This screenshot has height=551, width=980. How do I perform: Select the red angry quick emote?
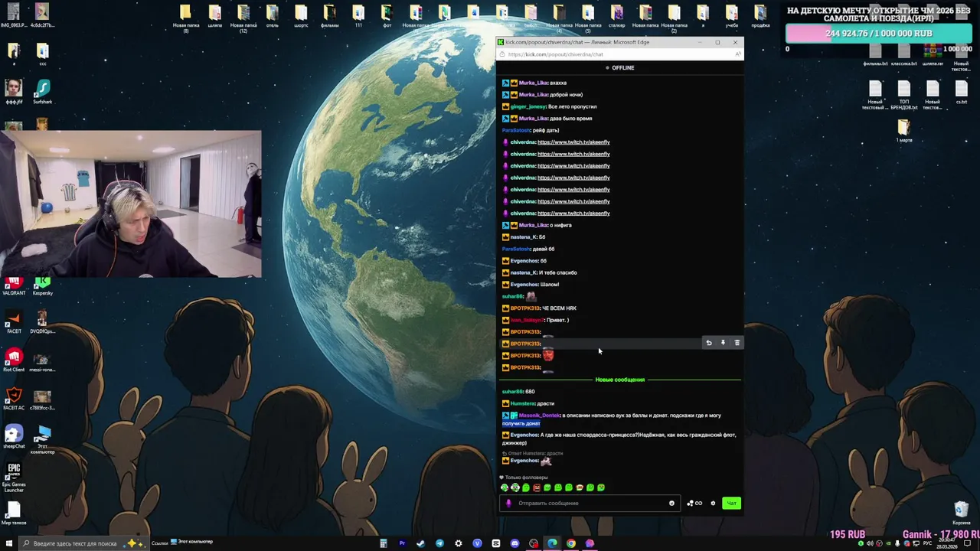point(537,487)
